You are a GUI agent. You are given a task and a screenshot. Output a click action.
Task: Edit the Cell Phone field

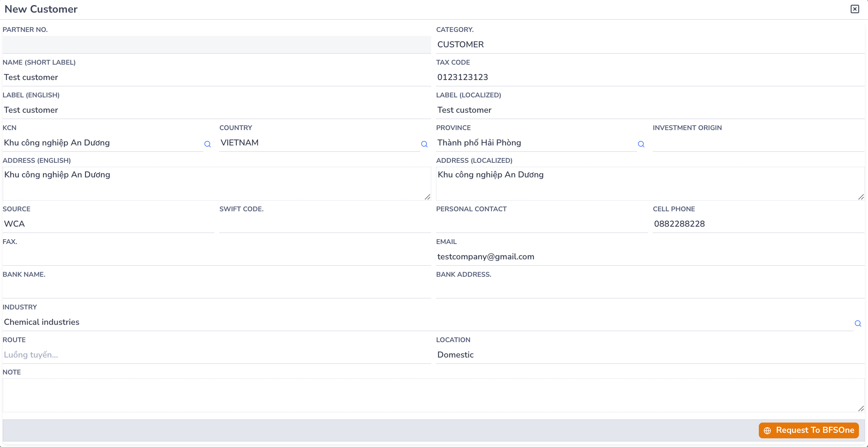[x=758, y=224]
